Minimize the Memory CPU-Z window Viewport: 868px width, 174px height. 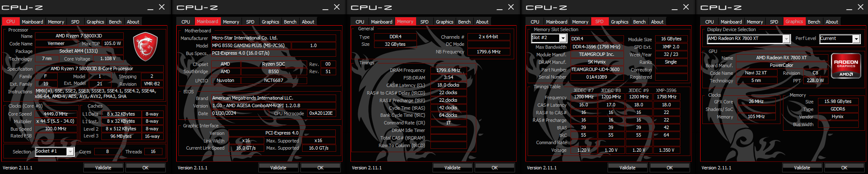pyautogui.click(x=499, y=7)
